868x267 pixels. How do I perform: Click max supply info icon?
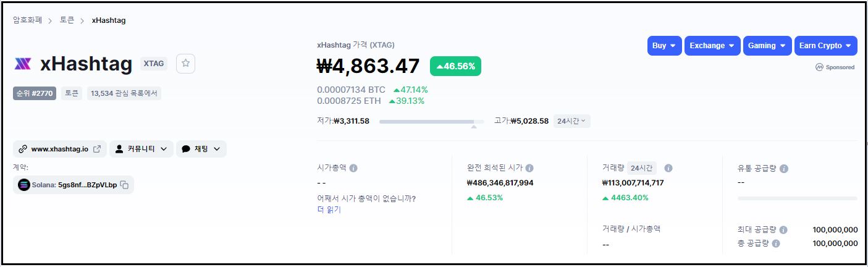pyautogui.click(x=783, y=230)
